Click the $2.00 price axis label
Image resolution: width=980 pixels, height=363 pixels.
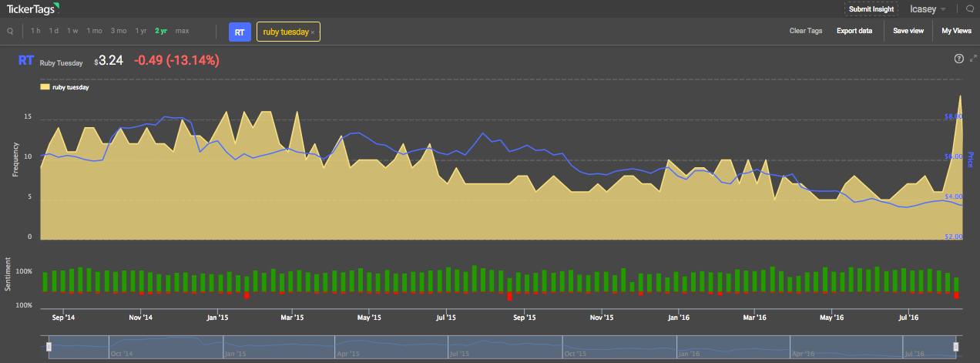click(953, 237)
